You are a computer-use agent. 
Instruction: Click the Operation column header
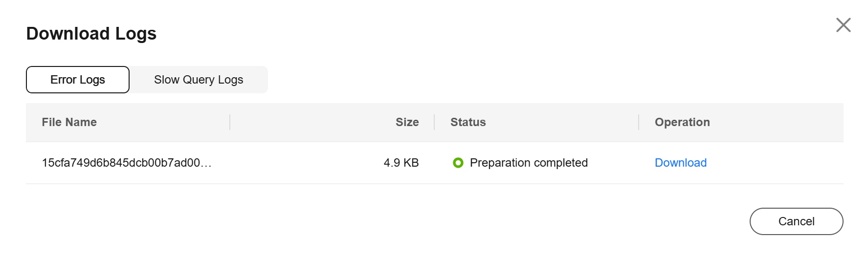coord(682,122)
